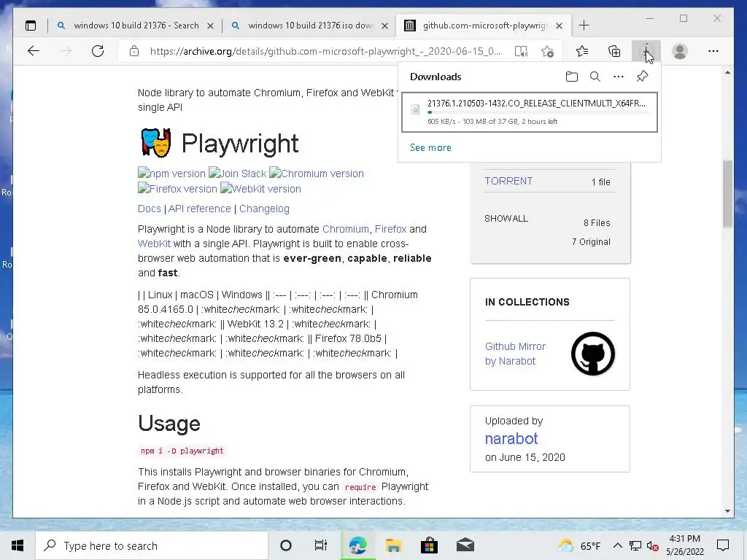The width and height of the screenshot is (747, 560).
Task: Show hidden system tray icons
Action: pos(617,545)
